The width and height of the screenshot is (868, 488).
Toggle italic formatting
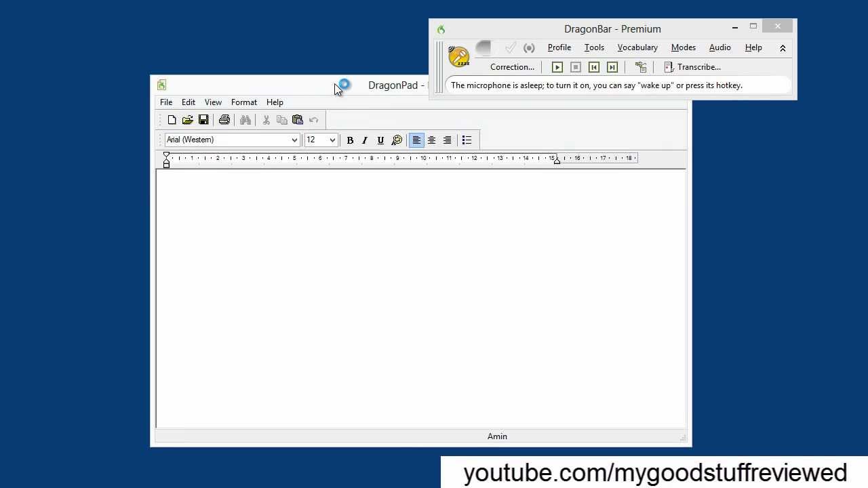tap(365, 140)
